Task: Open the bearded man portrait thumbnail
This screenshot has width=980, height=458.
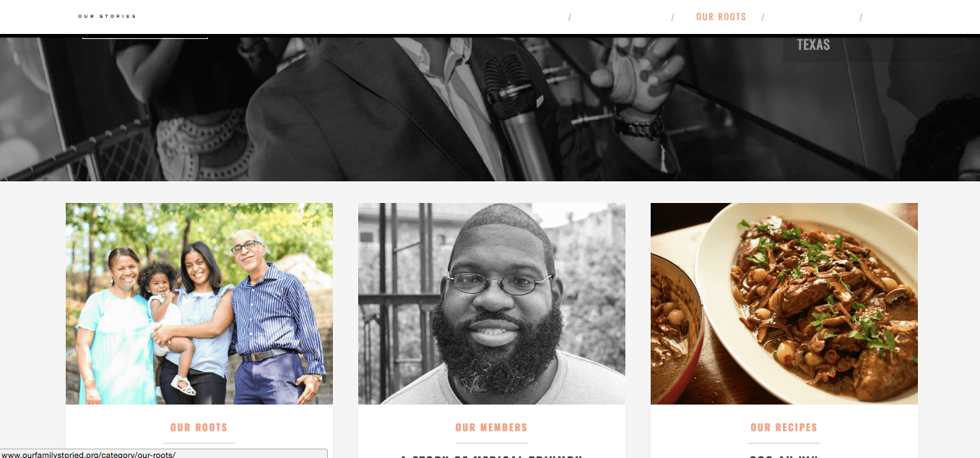Action: [492, 303]
